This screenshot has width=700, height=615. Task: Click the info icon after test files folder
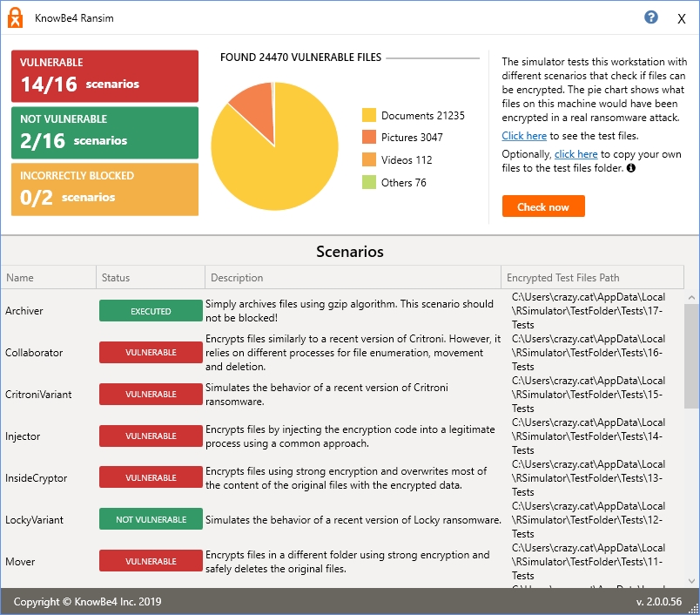coord(631,168)
